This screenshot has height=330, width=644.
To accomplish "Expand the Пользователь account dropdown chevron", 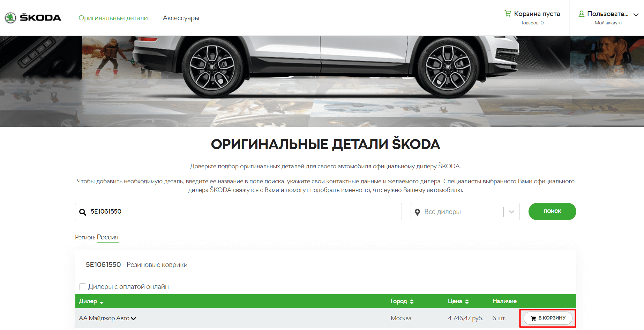I will [x=636, y=15].
